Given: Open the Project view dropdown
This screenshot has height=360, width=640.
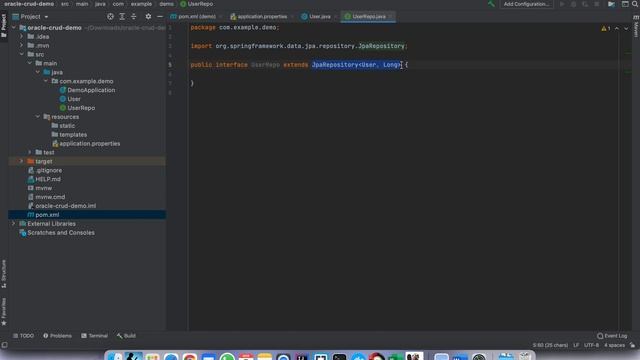Looking at the screenshot, I should 31,17.
